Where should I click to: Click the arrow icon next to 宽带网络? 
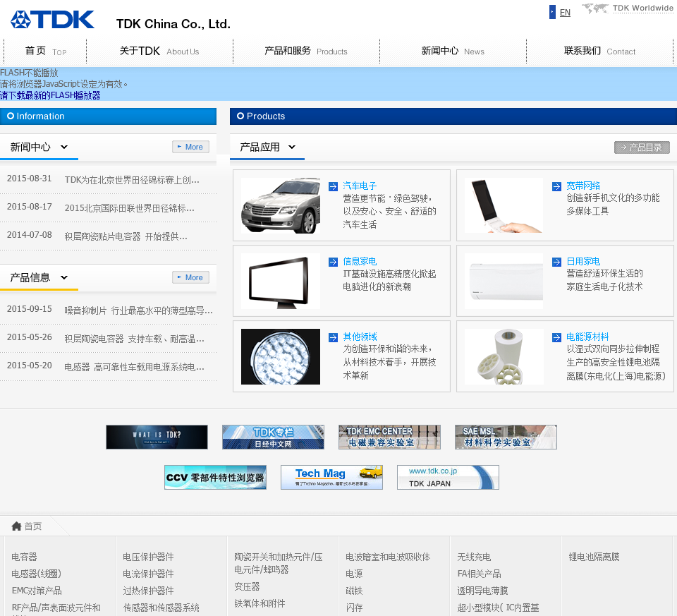(x=556, y=186)
